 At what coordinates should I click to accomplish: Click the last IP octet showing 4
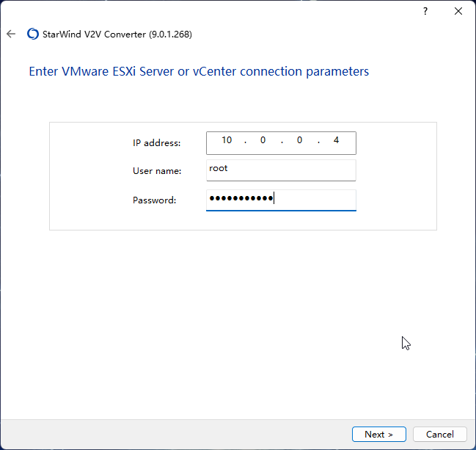(336, 140)
